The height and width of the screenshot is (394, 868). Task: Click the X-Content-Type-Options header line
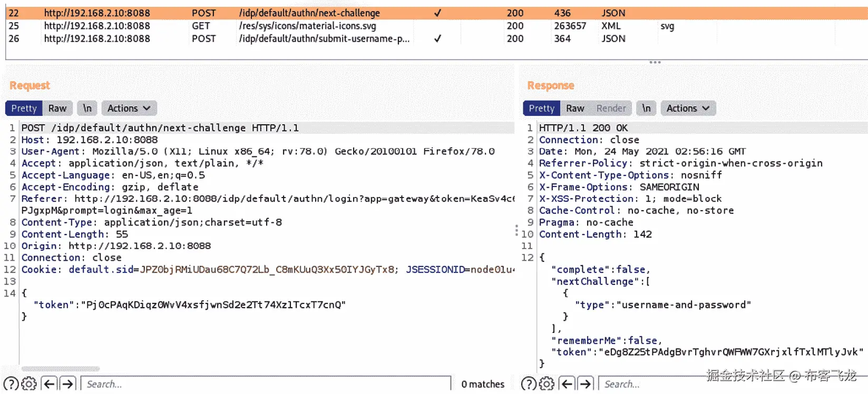pos(630,175)
